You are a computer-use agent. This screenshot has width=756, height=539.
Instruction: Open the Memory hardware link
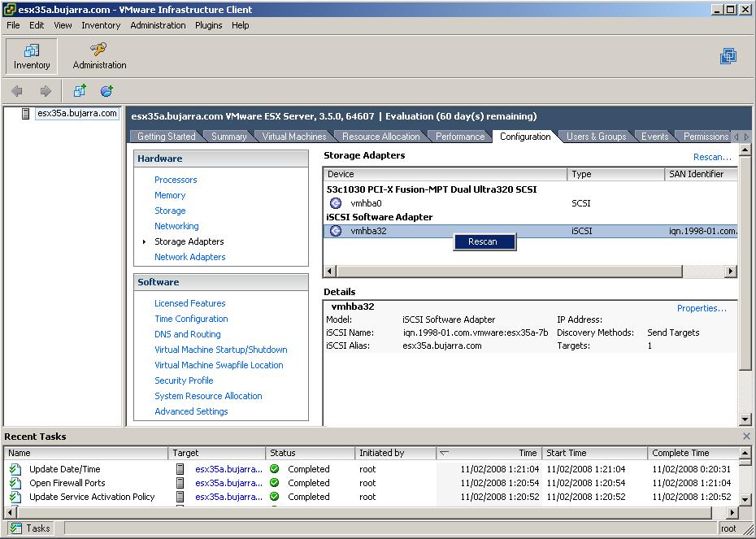point(170,195)
